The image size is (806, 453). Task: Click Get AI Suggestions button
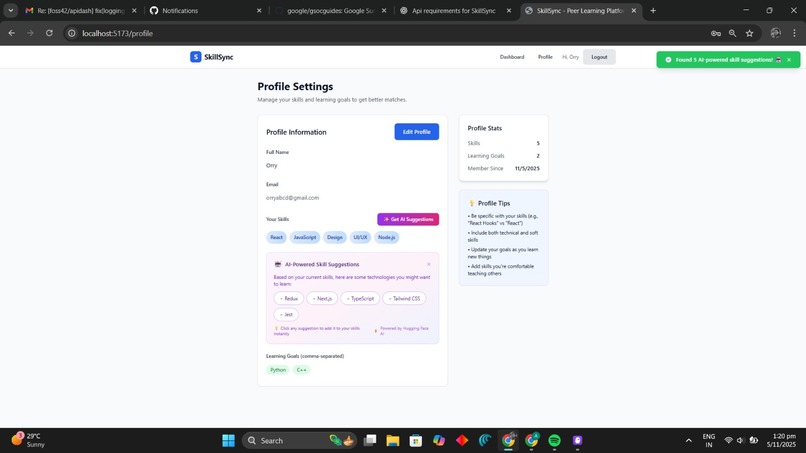[408, 219]
